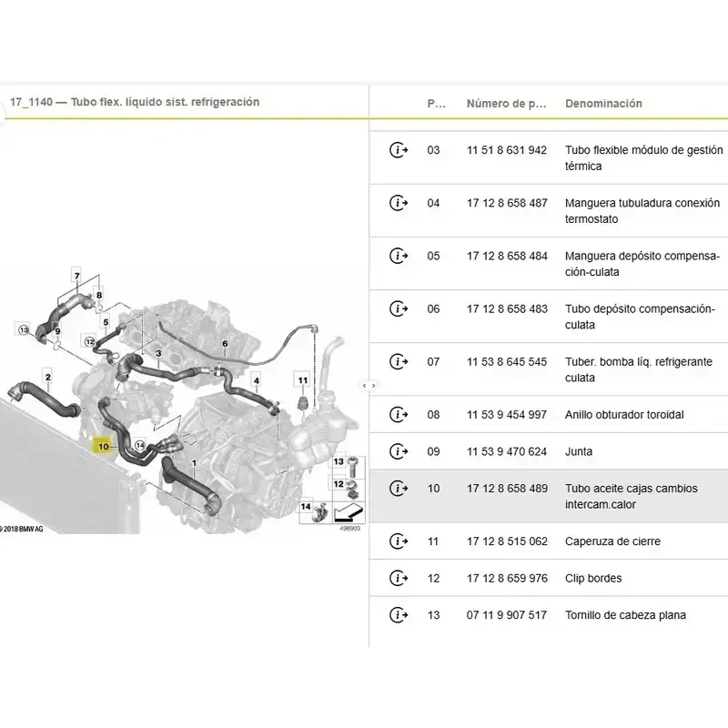Click info icon beside part 17 12 8 658 484

tap(398, 256)
